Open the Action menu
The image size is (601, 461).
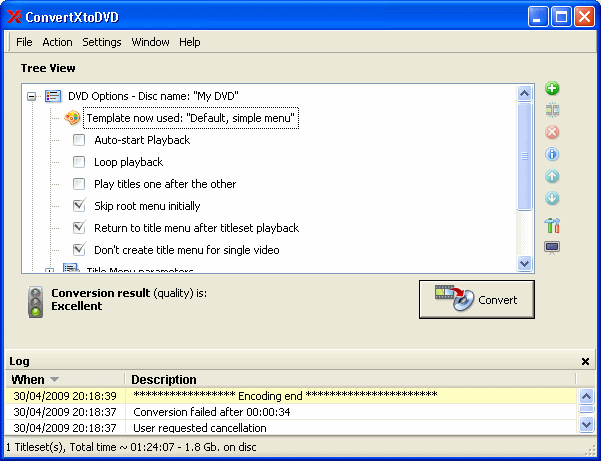pos(57,42)
